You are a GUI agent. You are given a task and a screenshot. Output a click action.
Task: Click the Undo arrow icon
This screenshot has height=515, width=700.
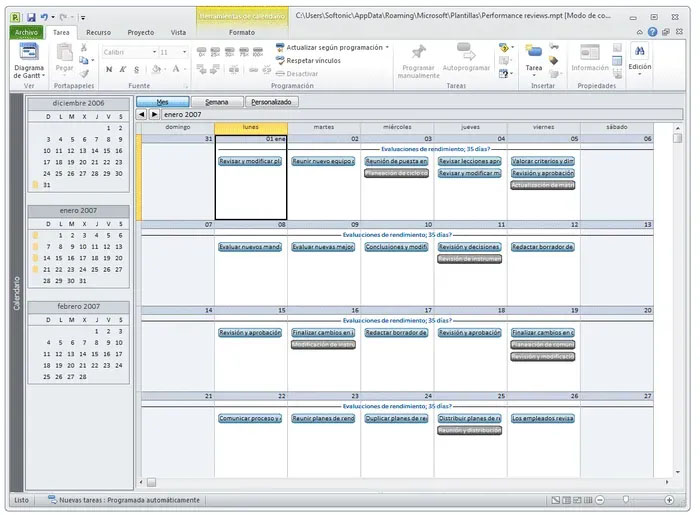pyautogui.click(x=44, y=17)
